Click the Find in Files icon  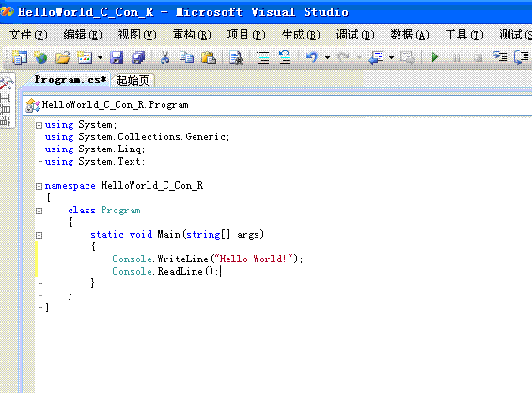coord(236,57)
